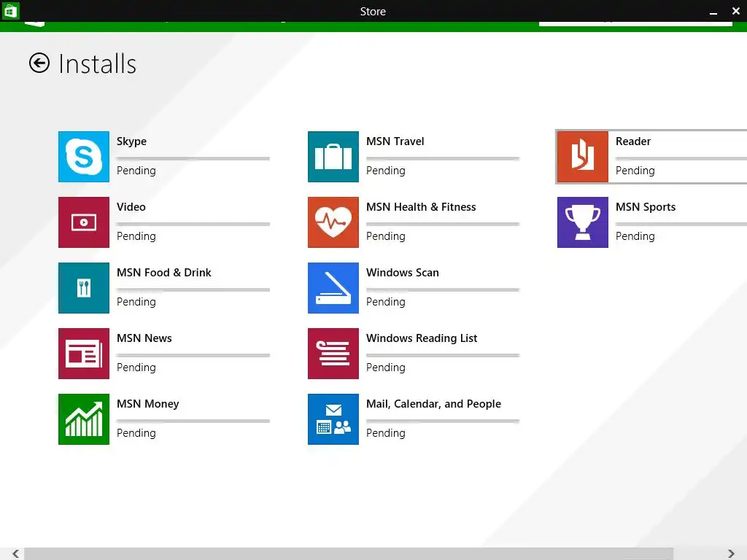Close the Store window

pyautogui.click(x=735, y=10)
